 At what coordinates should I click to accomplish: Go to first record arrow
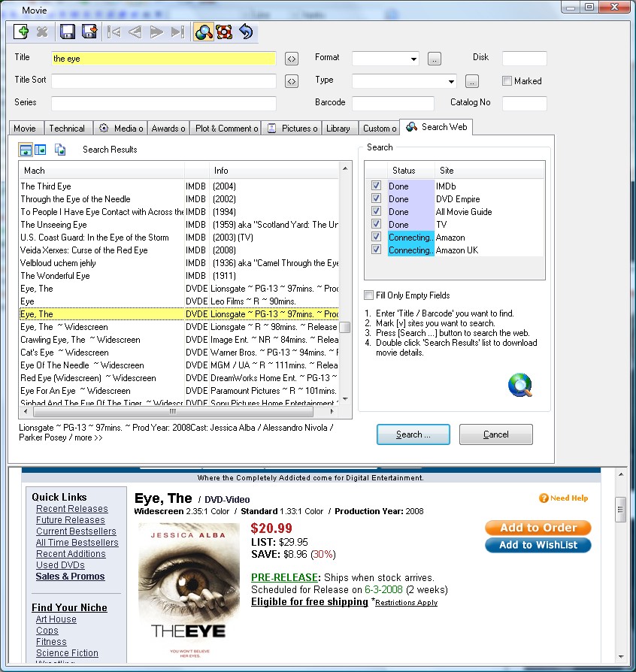(114, 32)
